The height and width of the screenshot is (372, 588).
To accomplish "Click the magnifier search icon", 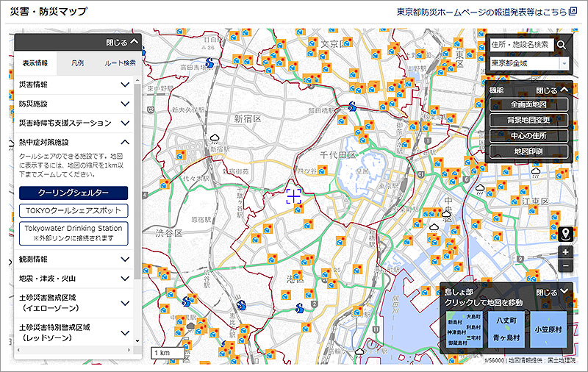I will (x=562, y=45).
